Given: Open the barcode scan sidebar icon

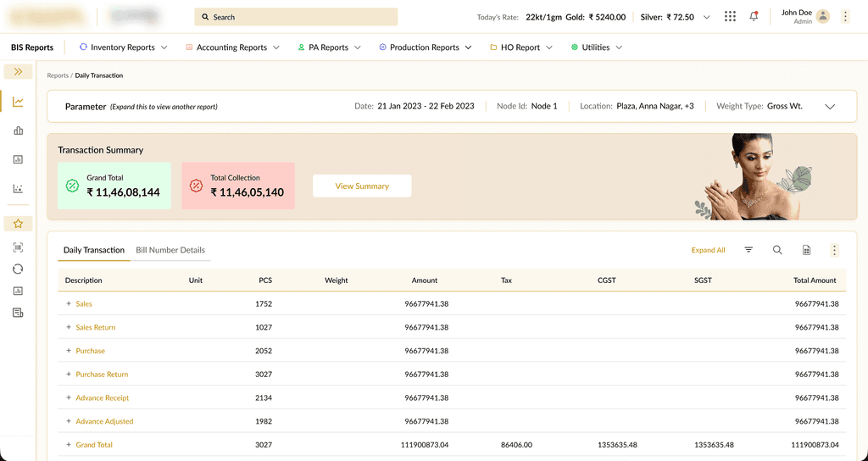Looking at the screenshot, I should 19,247.
